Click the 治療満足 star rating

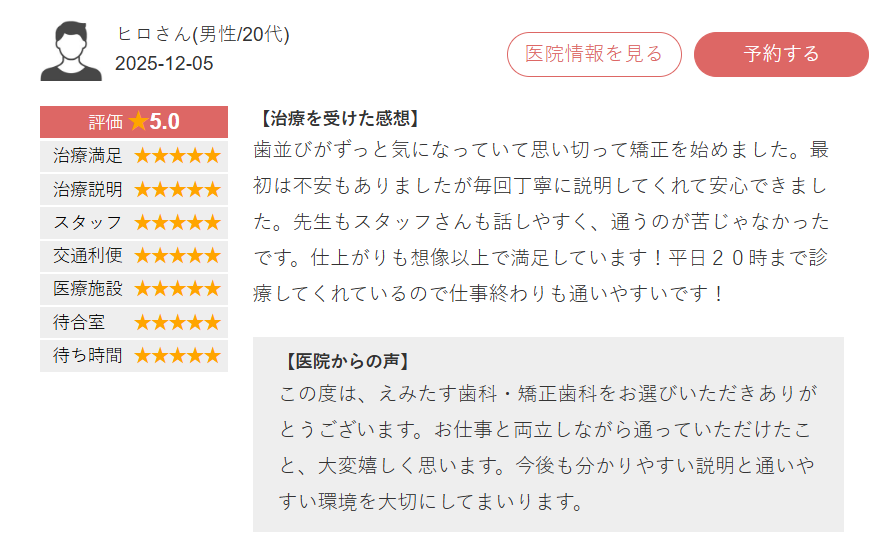click(x=177, y=156)
